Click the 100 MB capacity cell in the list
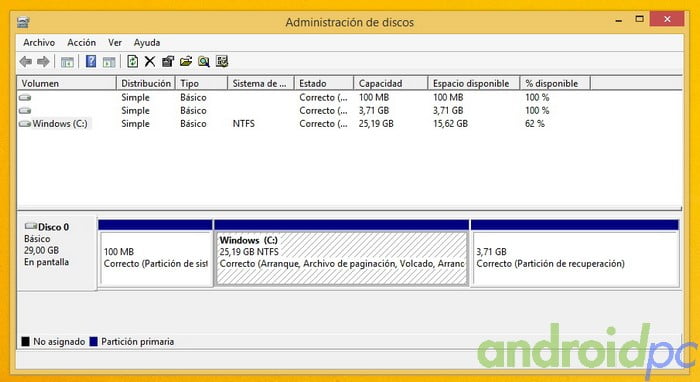This screenshot has width=700, height=382. 374,97
